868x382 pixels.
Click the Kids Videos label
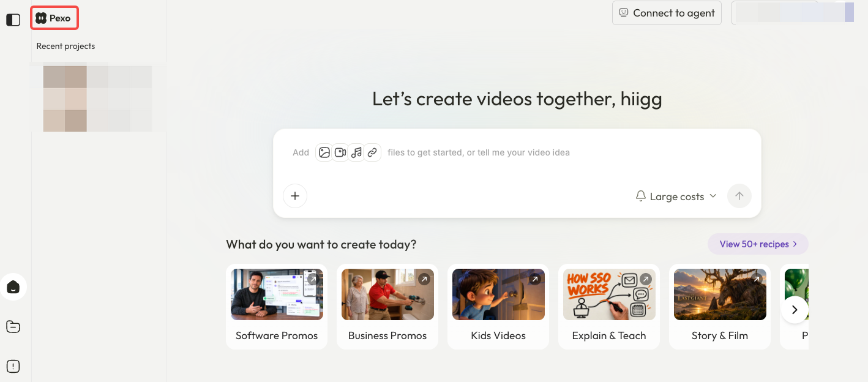tap(498, 335)
